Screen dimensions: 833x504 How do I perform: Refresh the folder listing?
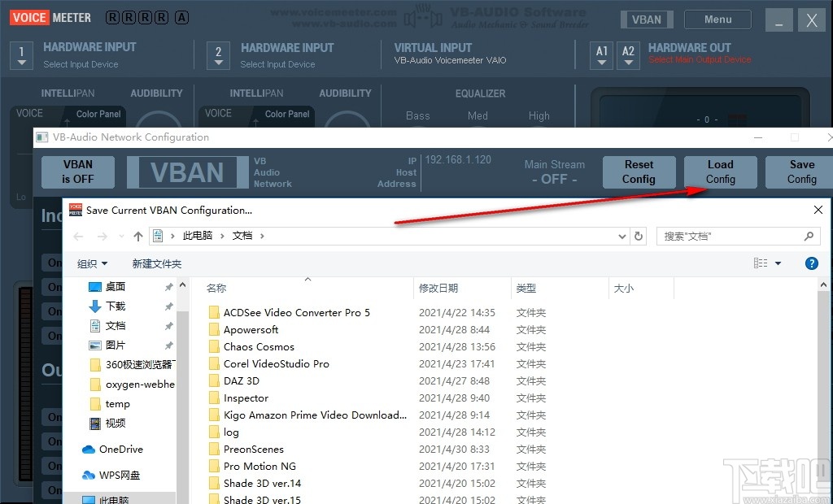click(x=639, y=237)
